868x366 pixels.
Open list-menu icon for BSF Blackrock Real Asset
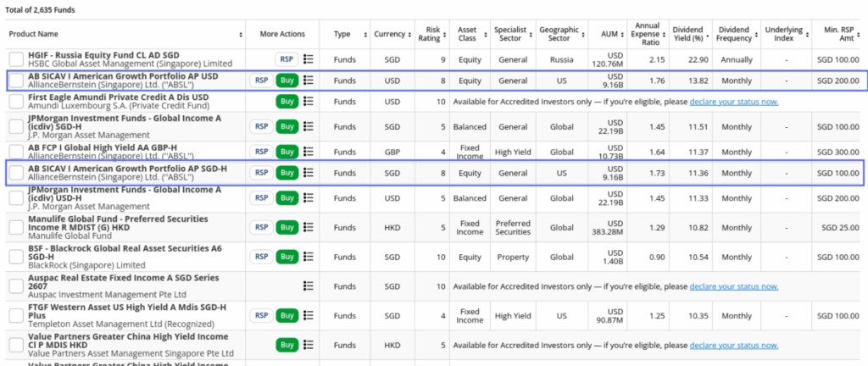point(309,257)
